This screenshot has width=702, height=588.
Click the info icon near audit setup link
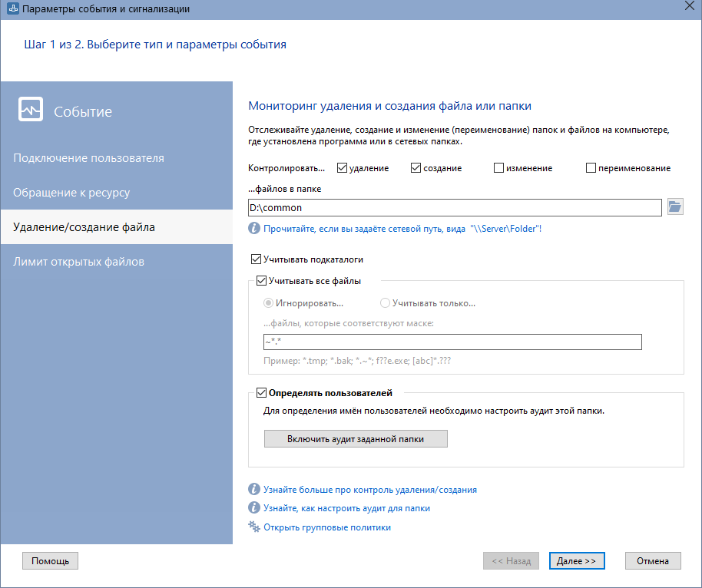pyautogui.click(x=253, y=508)
